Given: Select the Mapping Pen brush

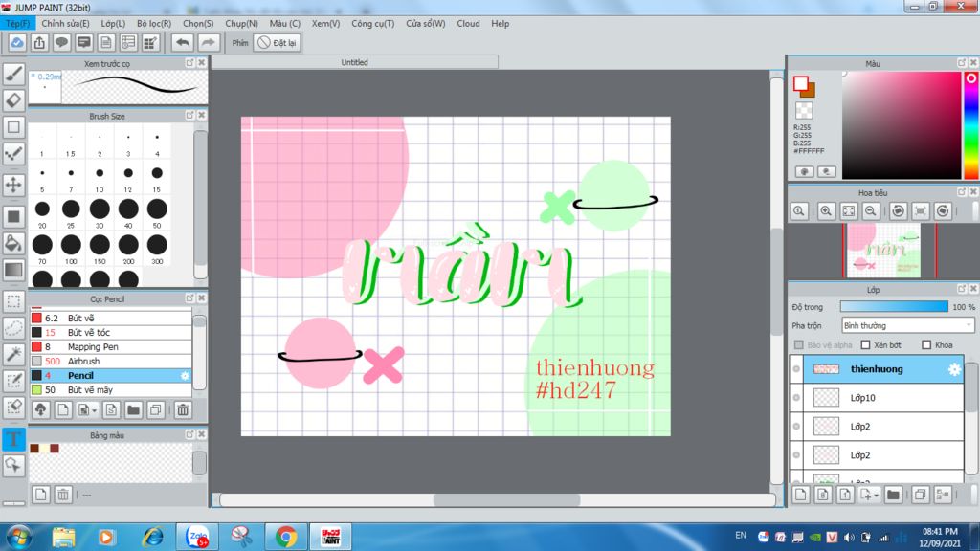Looking at the screenshot, I should click(x=111, y=346).
